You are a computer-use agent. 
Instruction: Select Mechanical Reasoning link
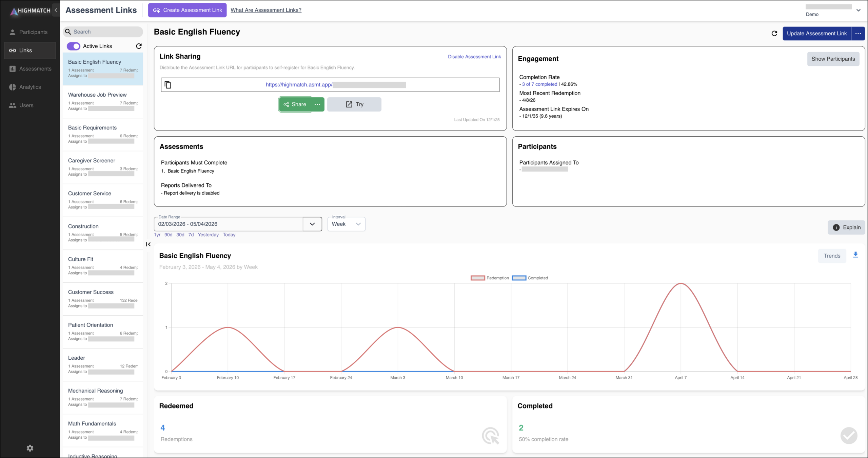tap(103, 398)
